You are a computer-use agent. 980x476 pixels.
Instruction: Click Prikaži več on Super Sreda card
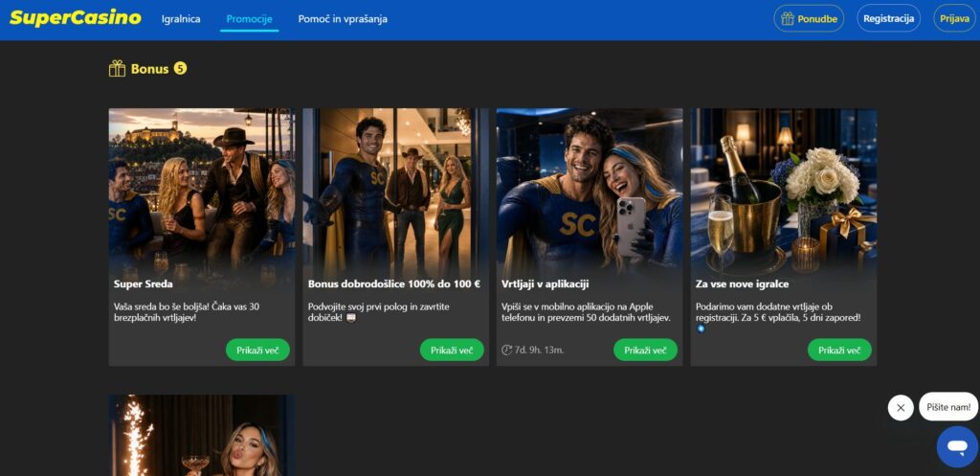(257, 350)
